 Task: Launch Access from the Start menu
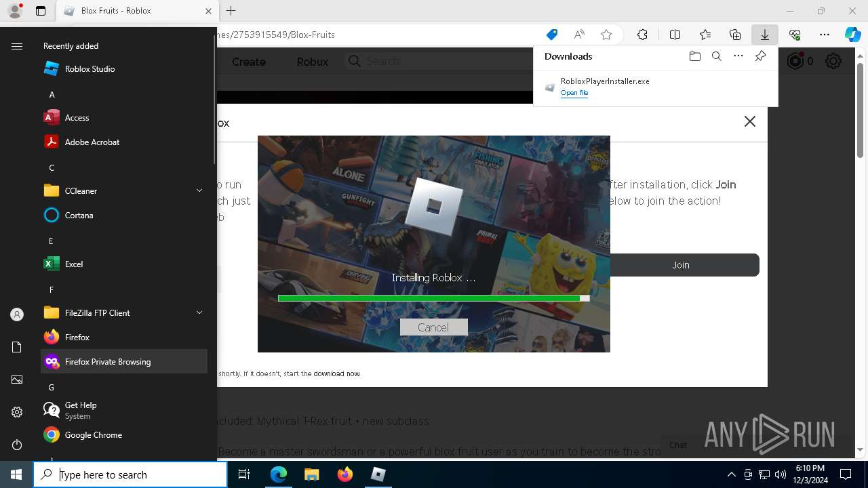tap(124, 117)
